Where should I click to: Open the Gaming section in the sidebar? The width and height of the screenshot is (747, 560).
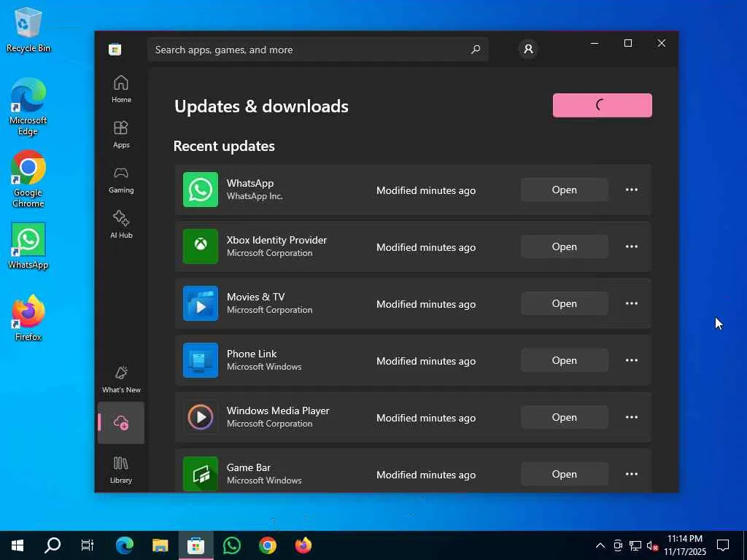[x=121, y=179]
